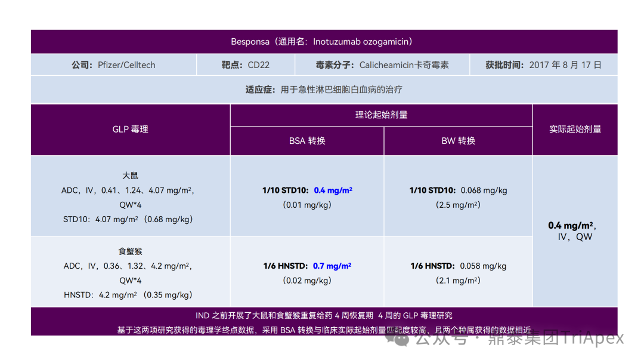Select the 公司: Pfizer/Celltech cell
This screenshot has width=644, height=363.
[x=114, y=65]
